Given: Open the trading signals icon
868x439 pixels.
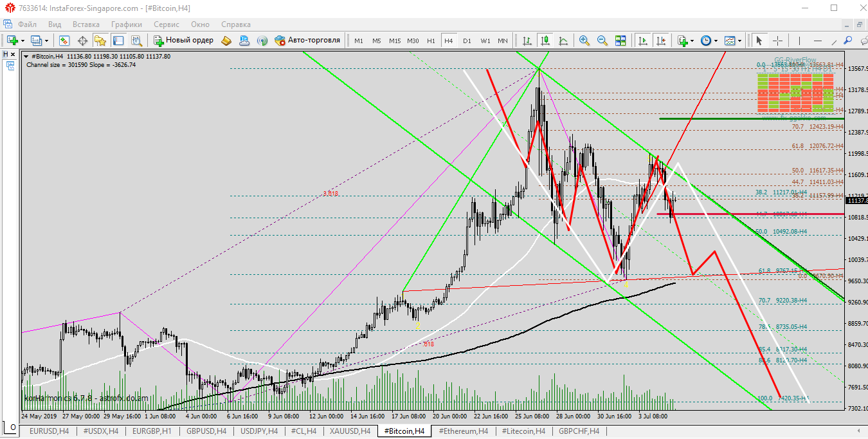Looking at the screenshot, I should click(262, 40).
